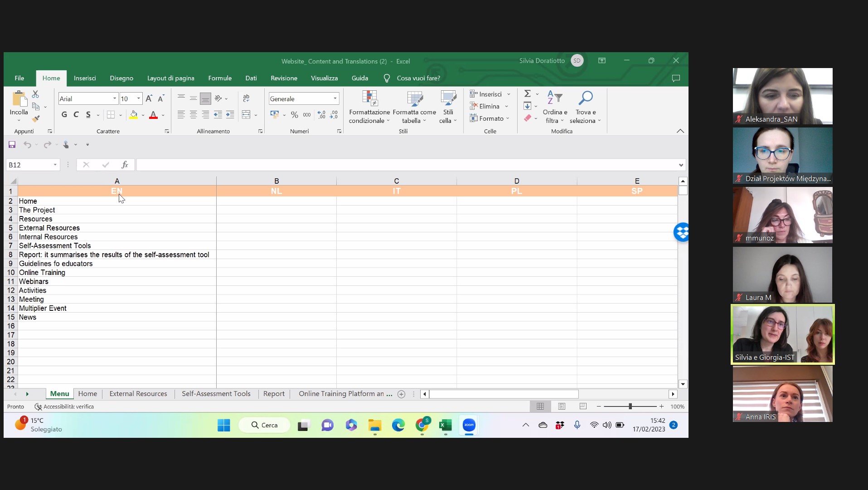Image resolution: width=868 pixels, height=490 pixels.
Task: Click the Elimina cells button
Action: click(489, 106)
